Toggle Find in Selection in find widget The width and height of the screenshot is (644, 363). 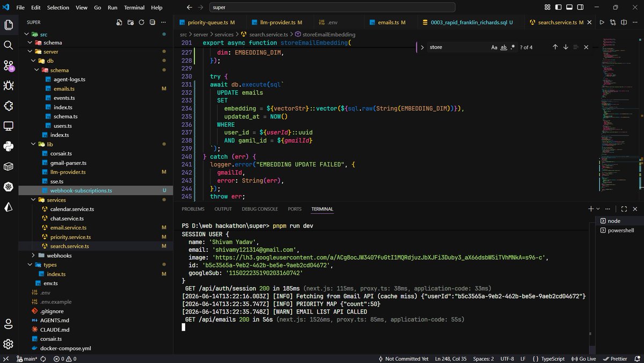point(576,47)
